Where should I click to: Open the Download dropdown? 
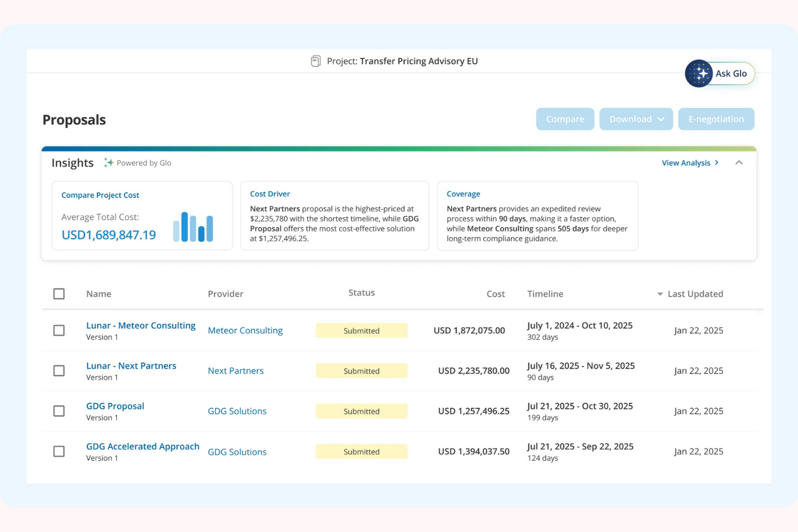point(636,119)
